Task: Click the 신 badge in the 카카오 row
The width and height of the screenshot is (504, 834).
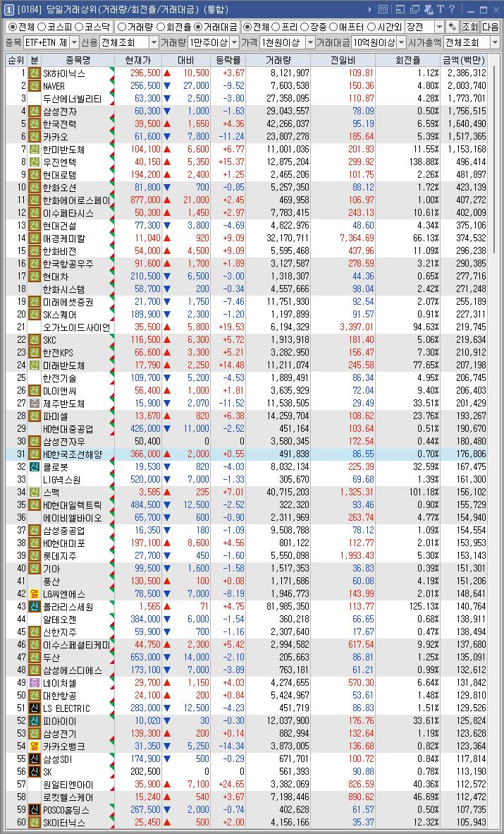Action: pos(35,137)
